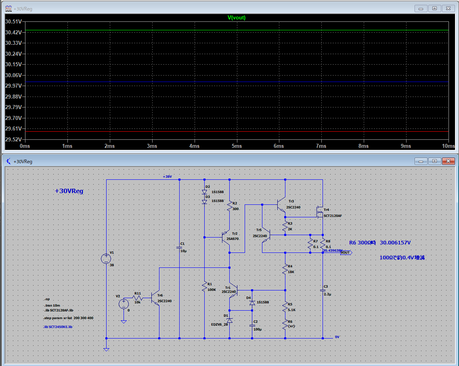Screen dimensions: 459x366
Task: Click the V1 voltage source symbol
Action: (x=106, y=258)
